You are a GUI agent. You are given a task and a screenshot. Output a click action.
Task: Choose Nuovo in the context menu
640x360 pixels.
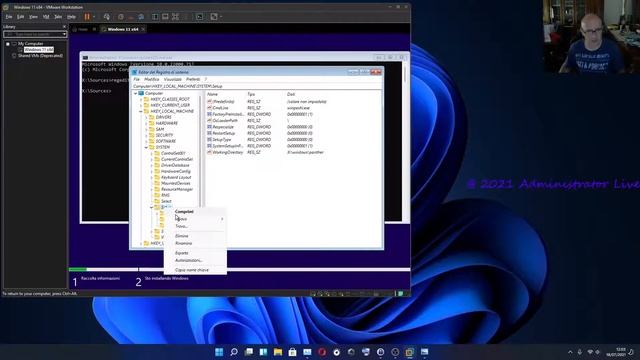pos(195,219)
